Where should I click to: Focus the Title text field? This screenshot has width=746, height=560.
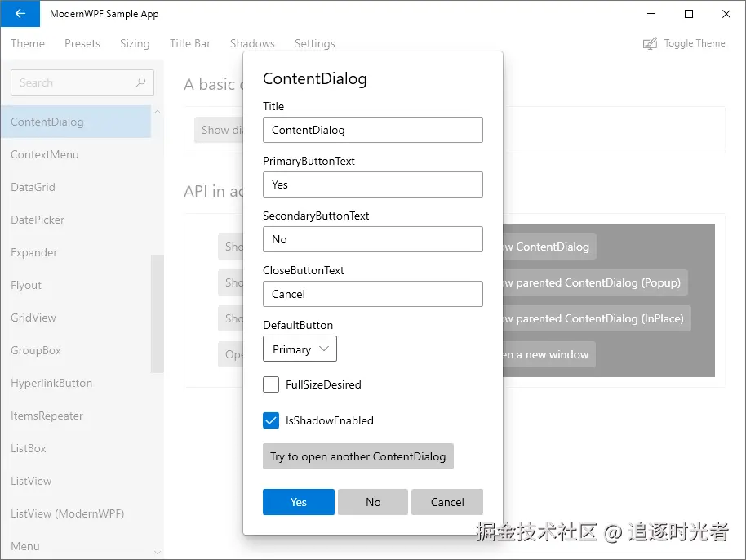[x=372, y=130]
